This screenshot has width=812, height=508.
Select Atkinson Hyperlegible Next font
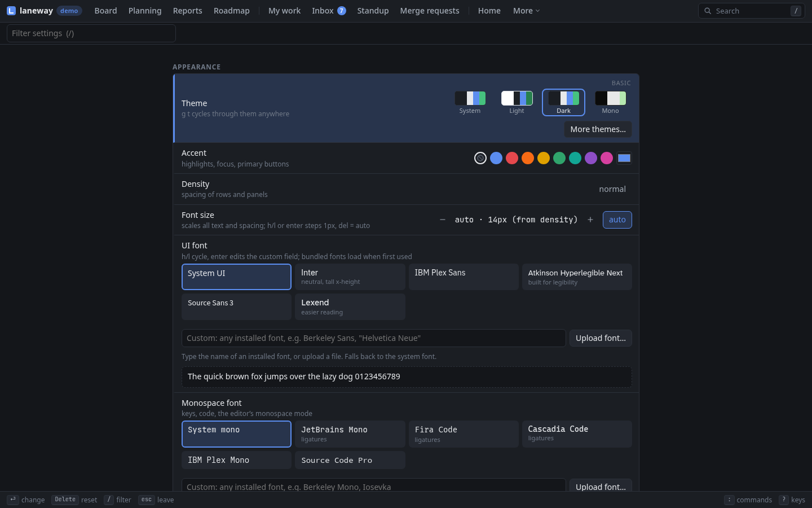(x=577, y=277)
